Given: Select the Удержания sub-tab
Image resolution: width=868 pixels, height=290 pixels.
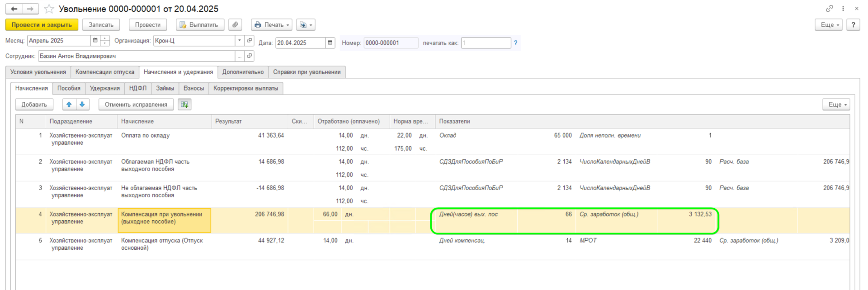Looking at the screenshot, I should (104, 88).
